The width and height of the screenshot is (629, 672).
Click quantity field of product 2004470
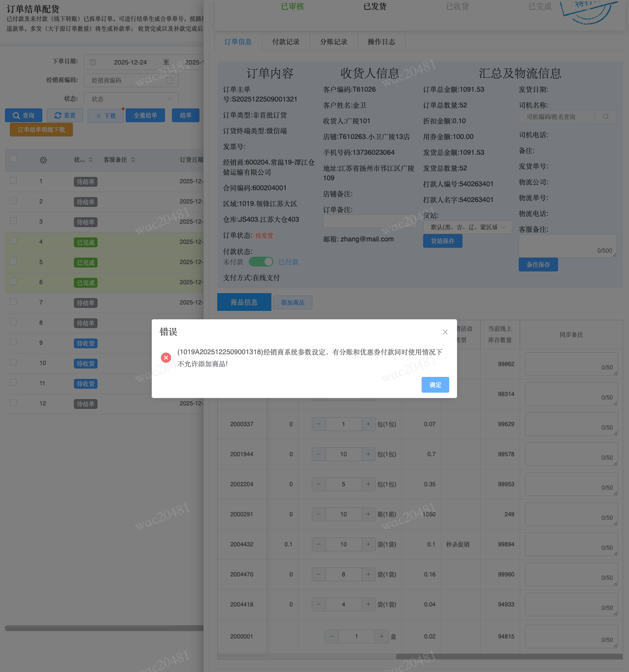pos(344,574)
